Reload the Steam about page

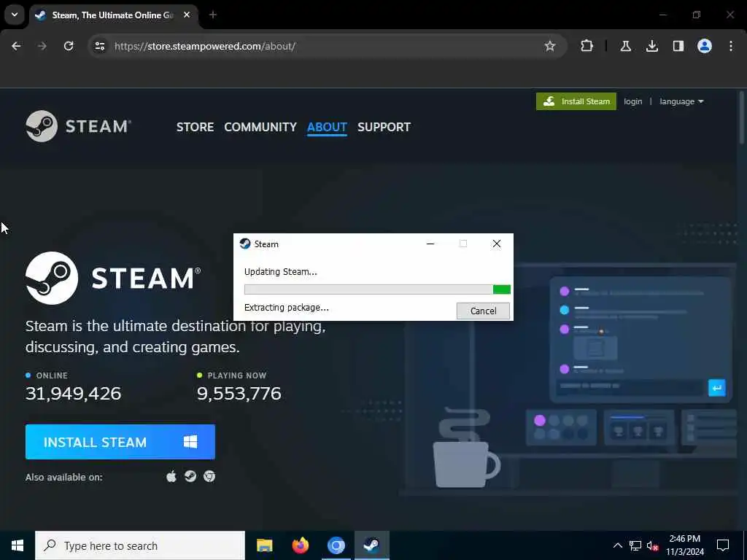click(x=69, y=46)
